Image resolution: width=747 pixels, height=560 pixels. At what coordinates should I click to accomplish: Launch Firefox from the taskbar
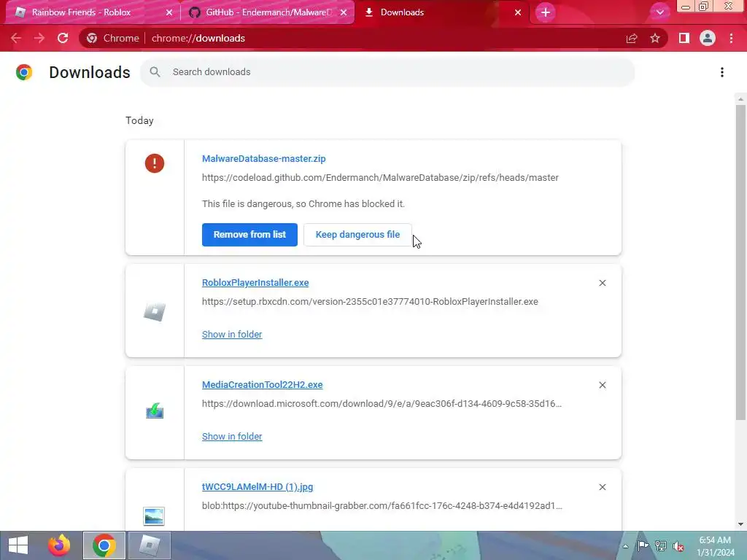click(x=59, y=545)
